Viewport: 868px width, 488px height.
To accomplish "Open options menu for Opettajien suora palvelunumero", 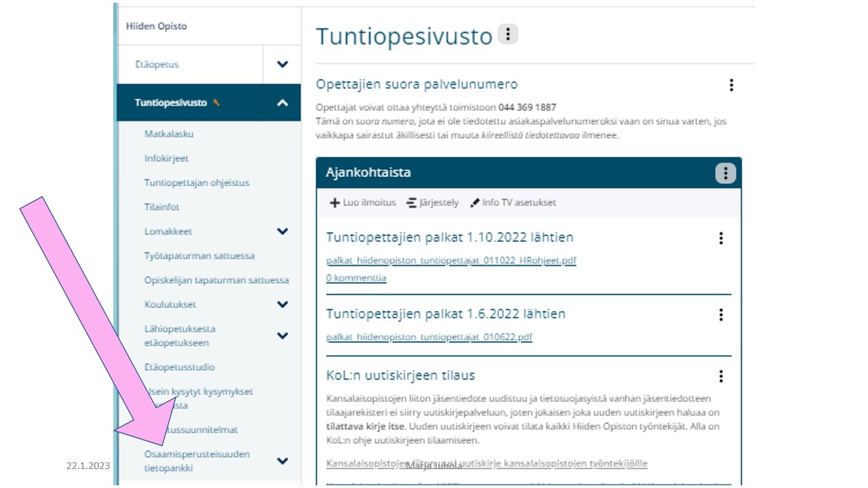I will [x=731, y=85].
